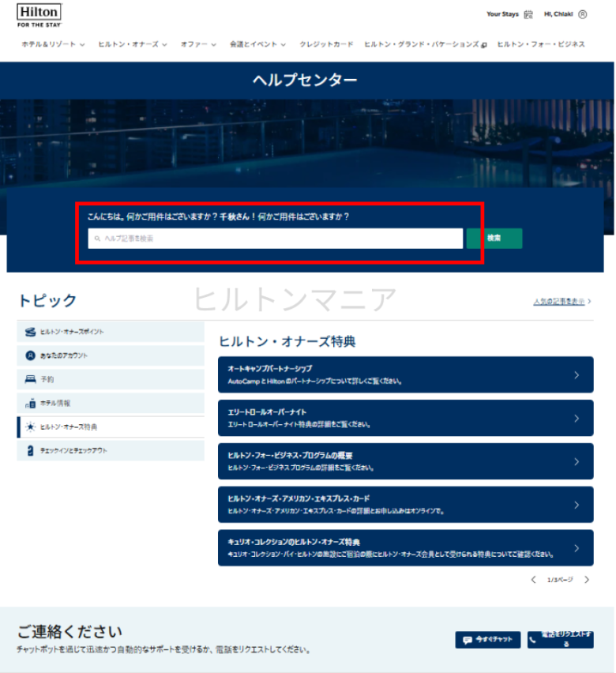Open the アメリカン・エキスプレス・カード article chevron
The image size is (616, 673).
577,506
